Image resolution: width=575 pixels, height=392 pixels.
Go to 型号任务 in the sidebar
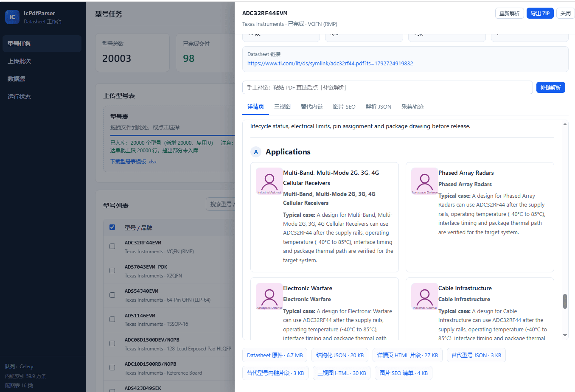42,44
